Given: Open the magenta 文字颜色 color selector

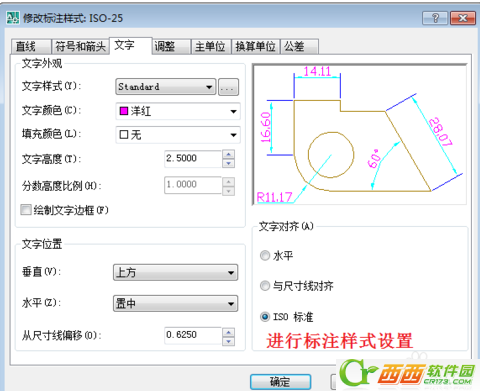Looking at the screenshot, I should (x=178, y=111).
